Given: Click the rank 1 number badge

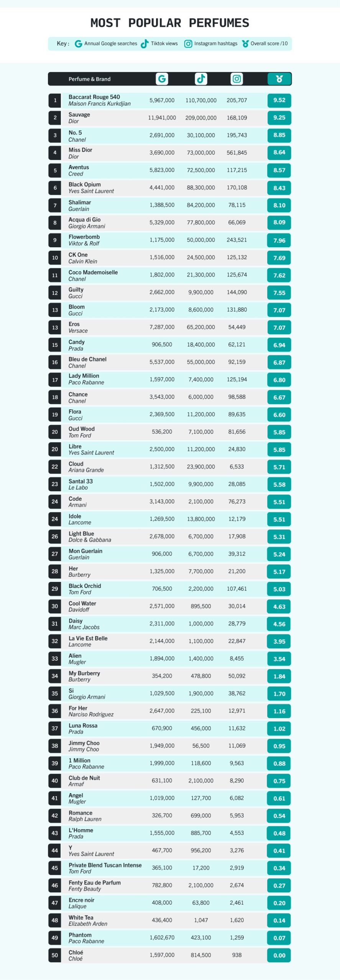Looking at the screenshot, I should click(x=55, y=100).
